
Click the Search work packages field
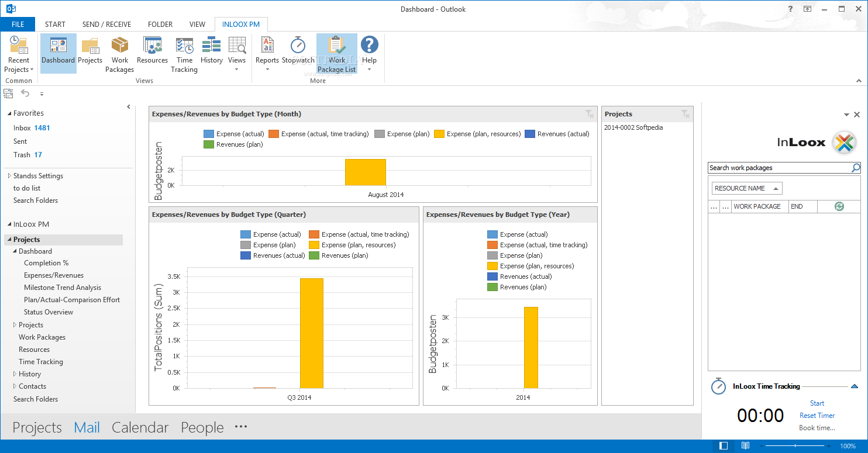pos(779,168)
